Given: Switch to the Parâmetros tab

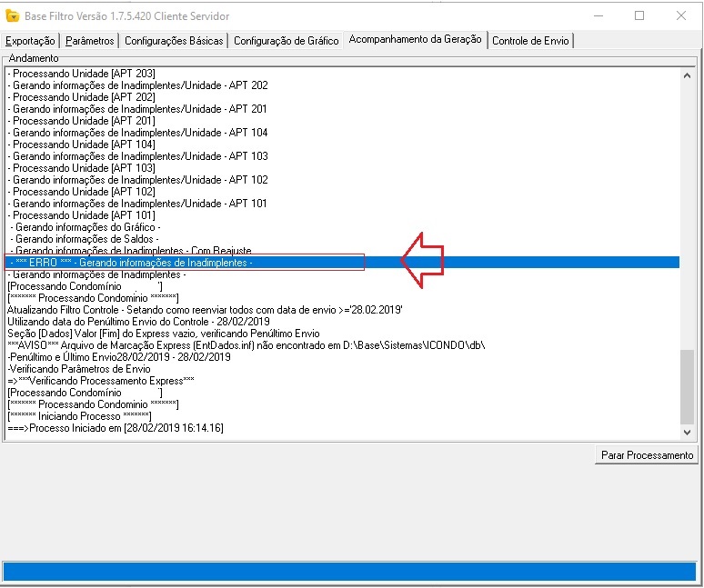Looking at the screenshot, I should pos(91,41).
